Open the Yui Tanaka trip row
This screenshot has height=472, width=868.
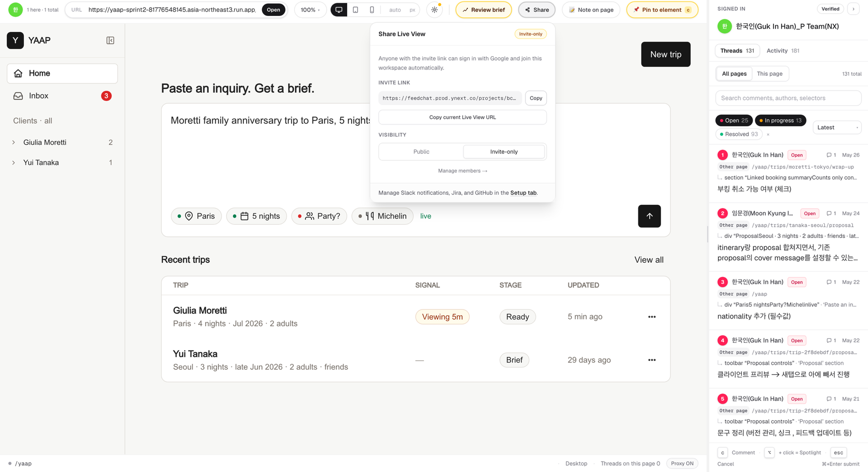[416, 360]
